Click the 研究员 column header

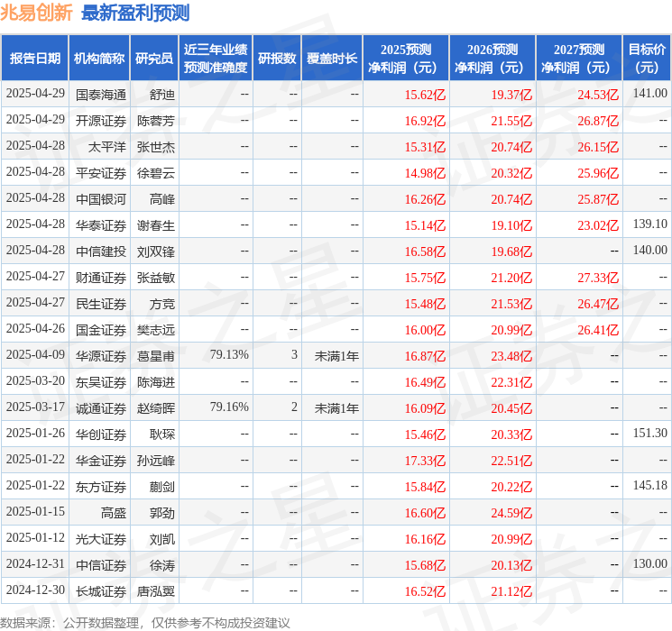pos(154,58)
